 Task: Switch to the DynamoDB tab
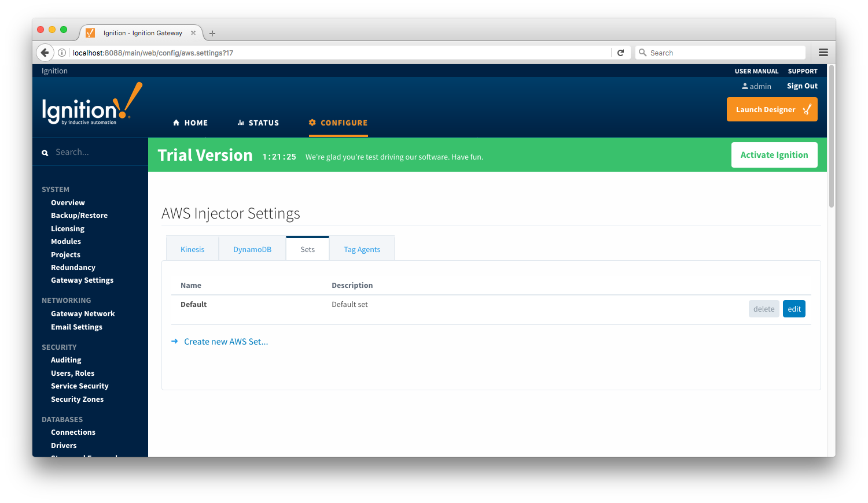pyautogui.click(x=252, y=249)
